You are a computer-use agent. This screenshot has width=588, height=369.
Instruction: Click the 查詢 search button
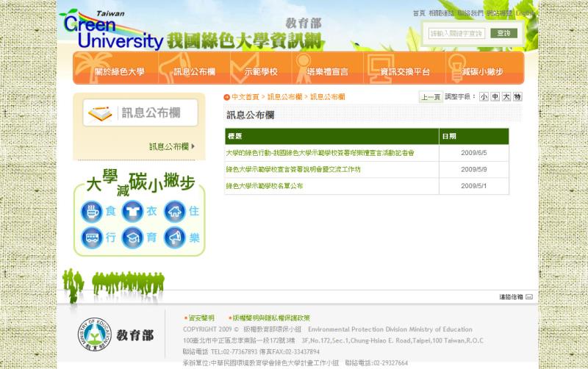(x=503, y=33)
